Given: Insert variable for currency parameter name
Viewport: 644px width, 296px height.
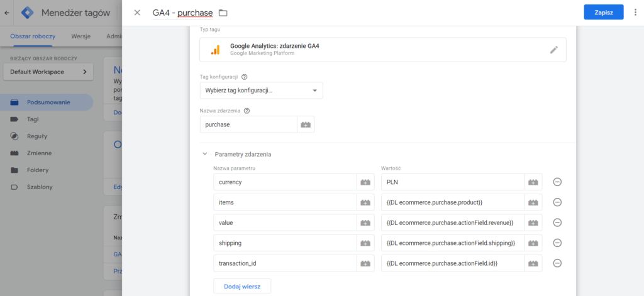Looking at the screenshot, I should (x=365, y=182).
